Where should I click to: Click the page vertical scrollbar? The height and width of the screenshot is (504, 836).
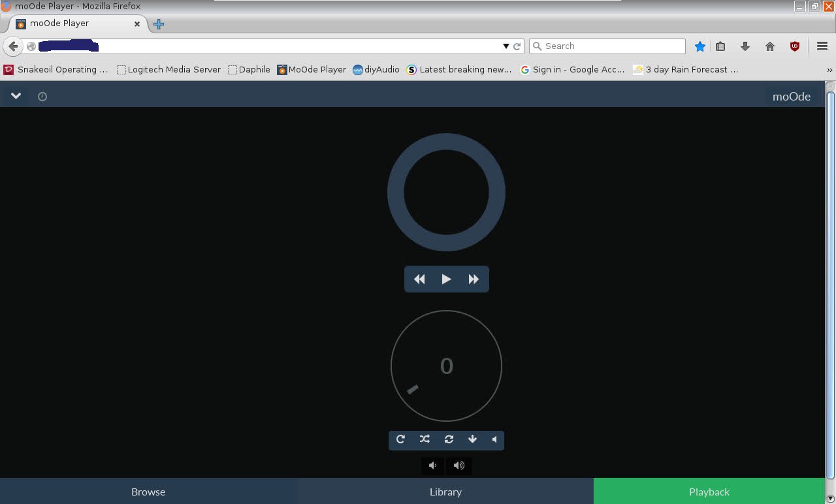pyautogui.click(x=831, y=284)
